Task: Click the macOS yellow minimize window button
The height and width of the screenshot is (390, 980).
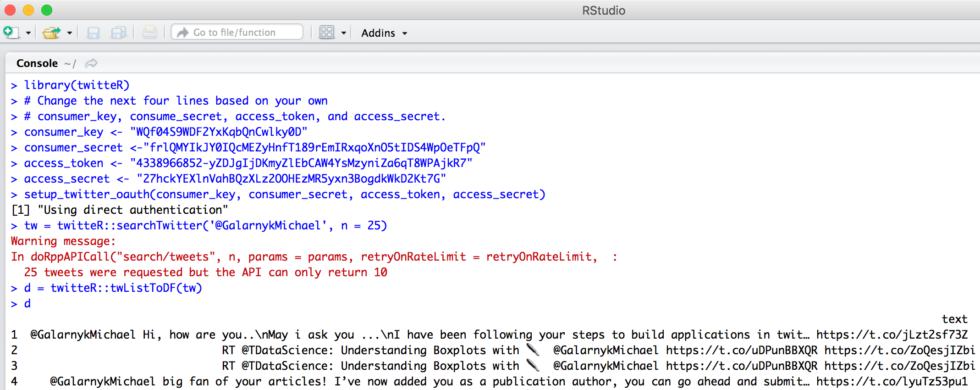Action: [x=28, y=10]
